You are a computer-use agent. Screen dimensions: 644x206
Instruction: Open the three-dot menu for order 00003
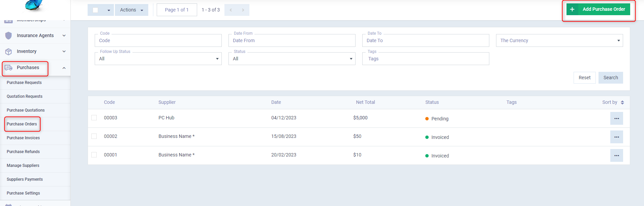coord(616,118)
